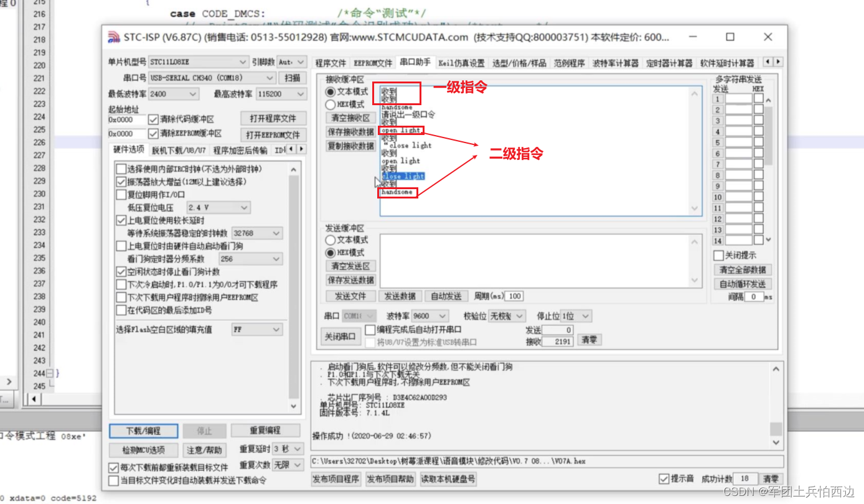This screenshot has height=504, width=864.
Task: Click the 打开程序文件 button
Action: click(x=273, y=118)
